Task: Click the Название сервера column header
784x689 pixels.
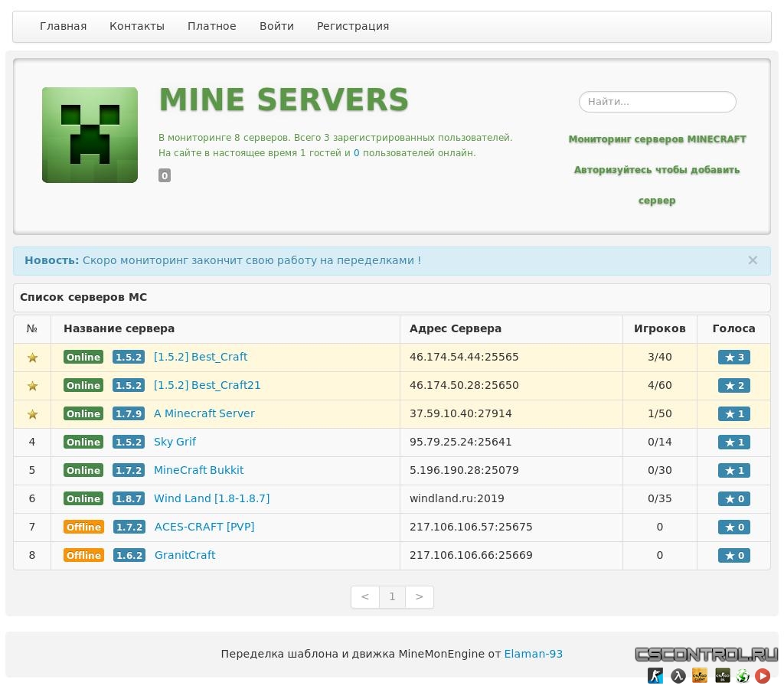Action: [119, 328]
